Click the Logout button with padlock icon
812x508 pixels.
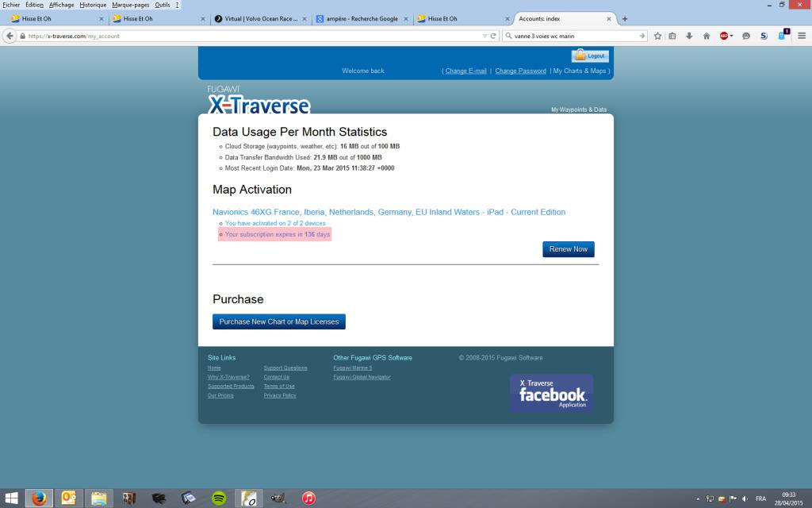[590, 56]
